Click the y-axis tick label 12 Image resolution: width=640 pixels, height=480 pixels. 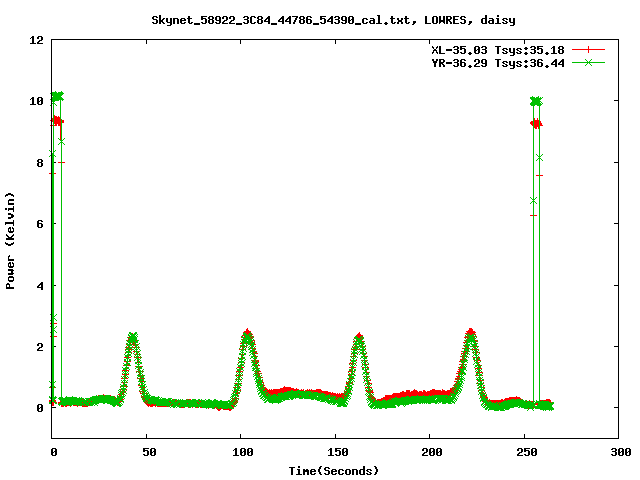(x=36, y=40)
